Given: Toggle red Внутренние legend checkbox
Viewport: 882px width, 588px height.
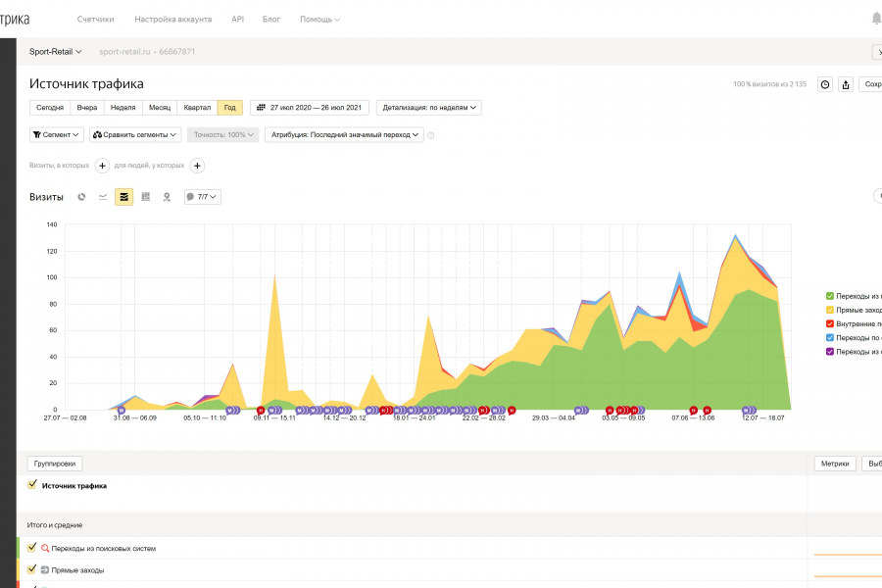Looking at the screenshot, I should tap(830, 323).
